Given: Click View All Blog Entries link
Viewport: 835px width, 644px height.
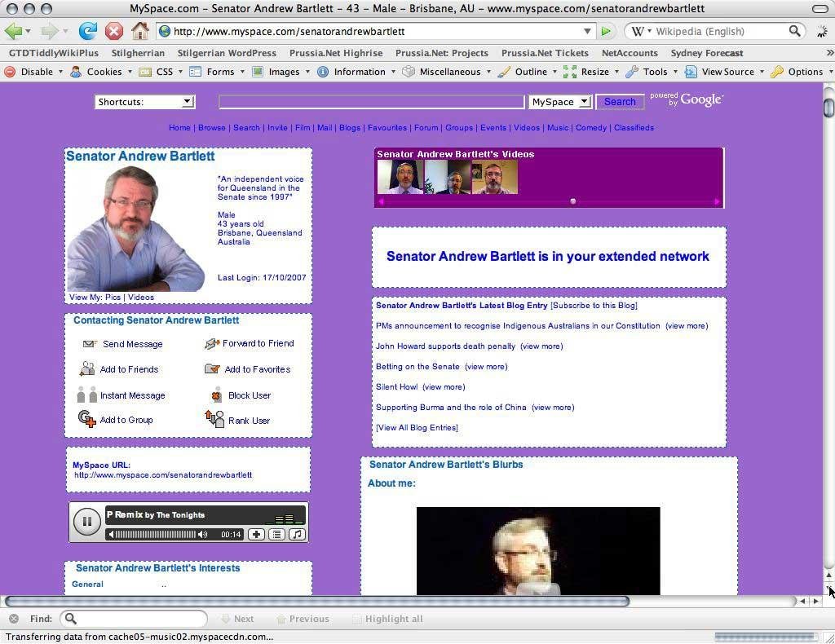Looking at the screenshot, I should pyautogui.click(x=417, y=427).
